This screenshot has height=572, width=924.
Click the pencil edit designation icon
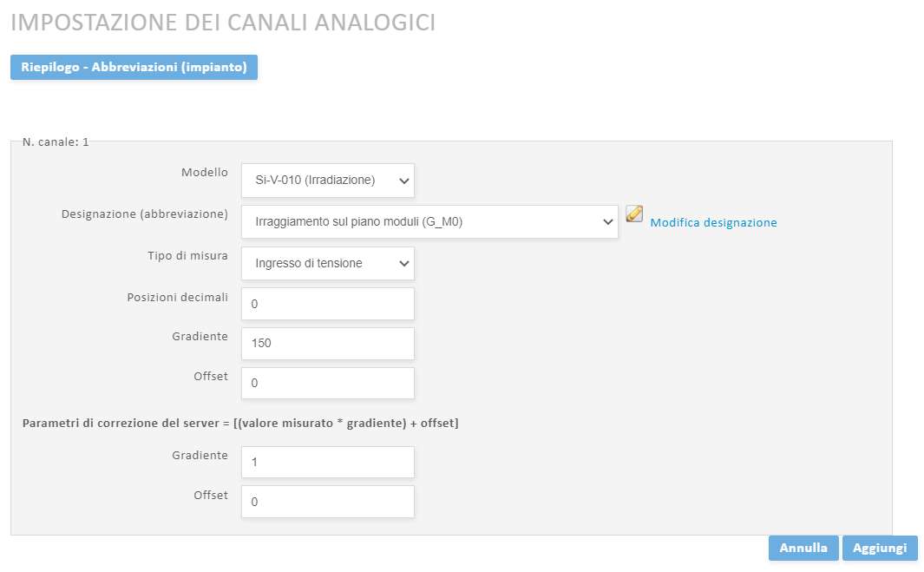[x=634, y=214]
